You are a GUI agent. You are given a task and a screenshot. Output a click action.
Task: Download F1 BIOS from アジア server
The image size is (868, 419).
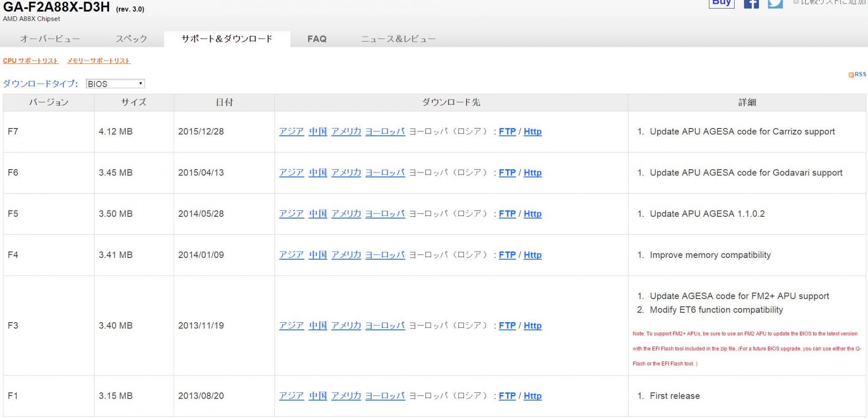[292, 396]
